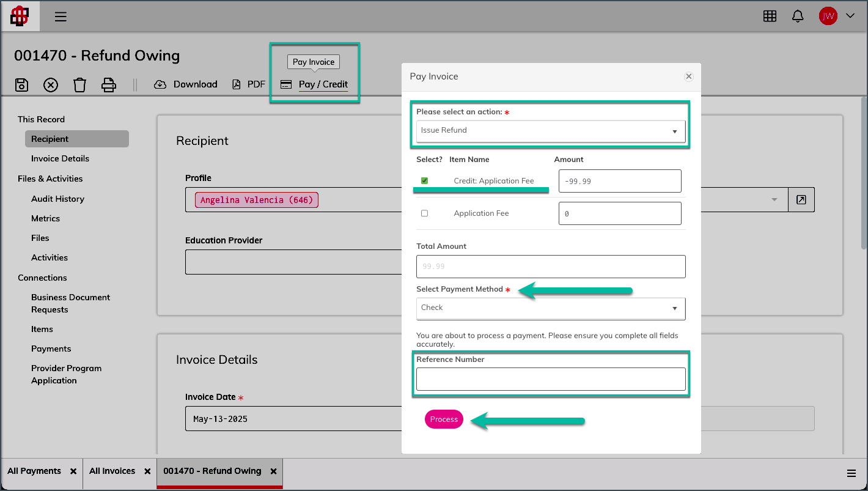Uncheck the Credit: Application Fee checkbox
The height and width of the screenshot is (491, 868).
(424, 181)
